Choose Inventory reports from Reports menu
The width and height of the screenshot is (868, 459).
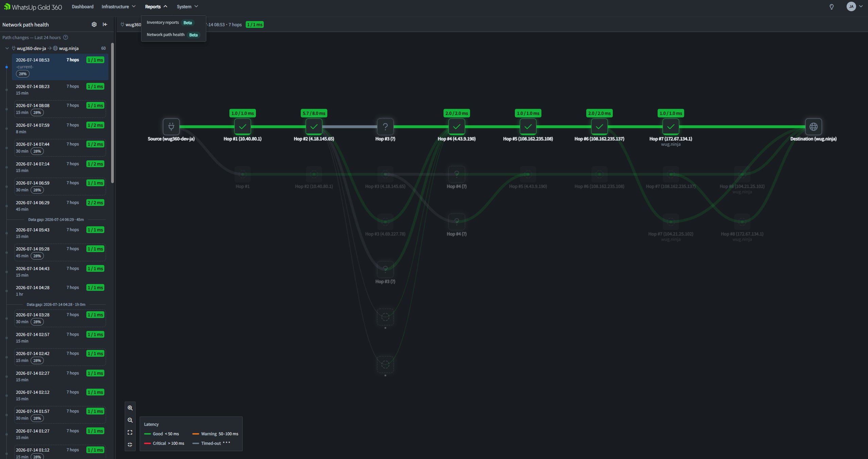(173, 22)
